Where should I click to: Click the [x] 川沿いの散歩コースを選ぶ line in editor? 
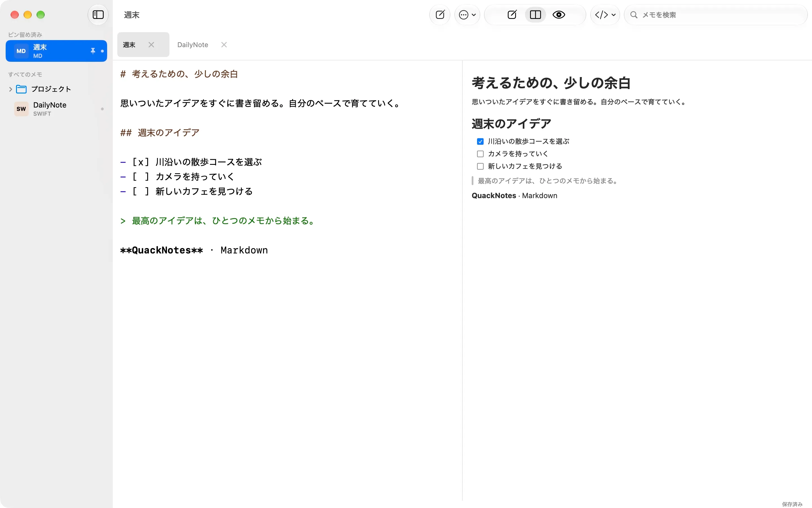click(x=191, y=162)
